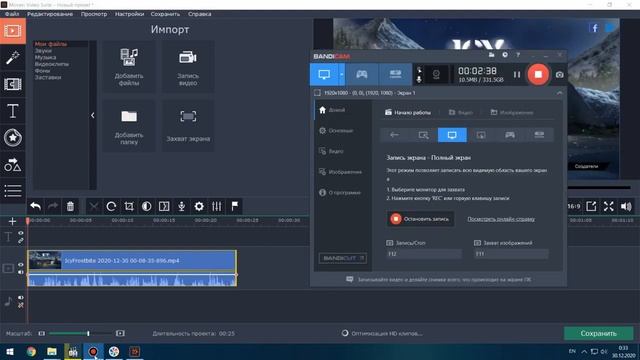Image resolution: width=640 pixels, height=360 pixels.
Task: Open the Настройки menu
Action: point(129,14)
